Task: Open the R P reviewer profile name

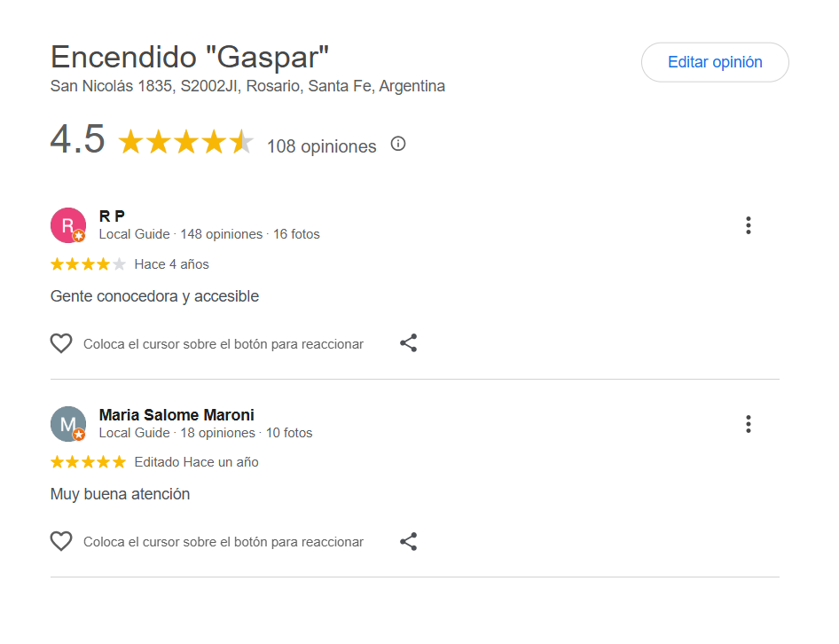Action: pyautogui.click(x=112, y=216)
